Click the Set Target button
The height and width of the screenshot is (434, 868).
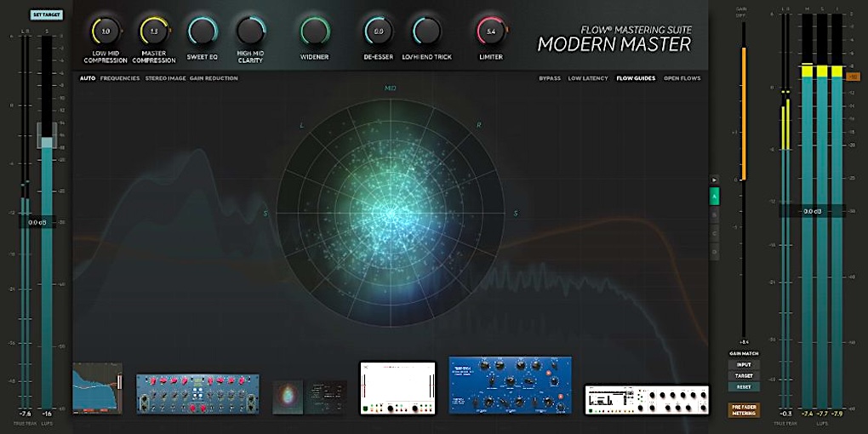pos(47,15)
